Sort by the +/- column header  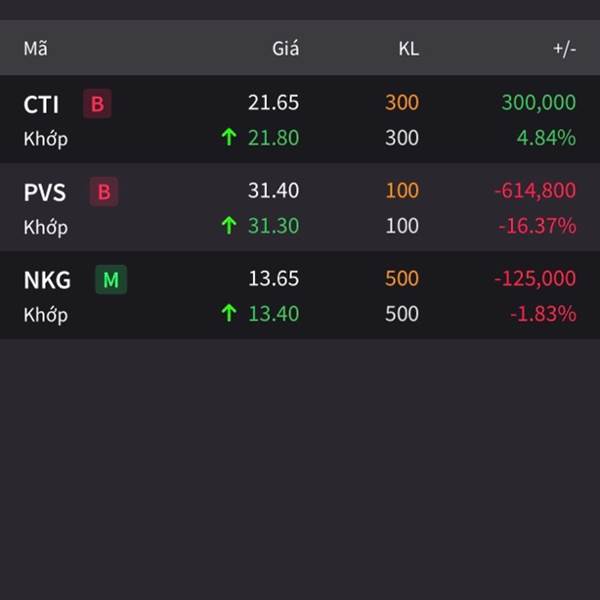click(x=564, y=49)
